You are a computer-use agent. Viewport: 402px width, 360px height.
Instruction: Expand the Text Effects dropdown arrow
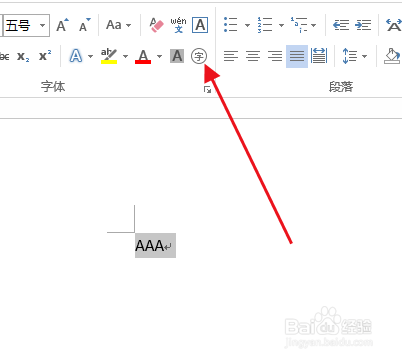(90, 56)
